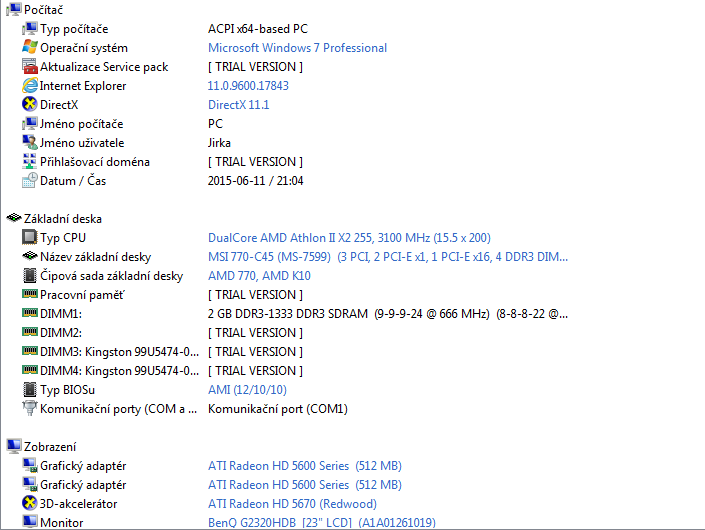Click the Počítač section header icon

click(x=13, y=9)
